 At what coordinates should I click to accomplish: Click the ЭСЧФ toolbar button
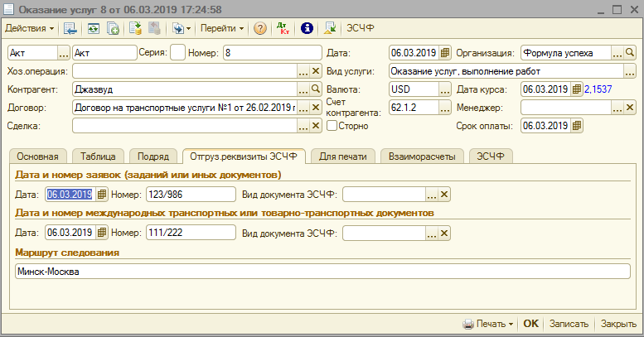click(x=361, y=28)
